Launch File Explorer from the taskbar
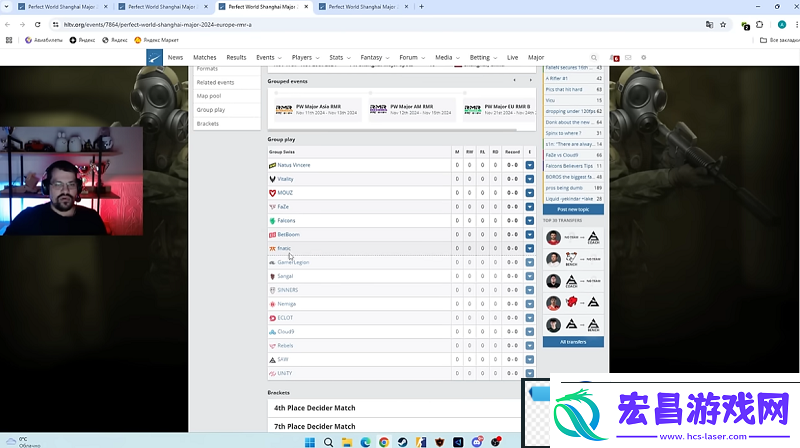Image resolution: width=800 pixels, height=448 pixels. click(x=347, y=442)
